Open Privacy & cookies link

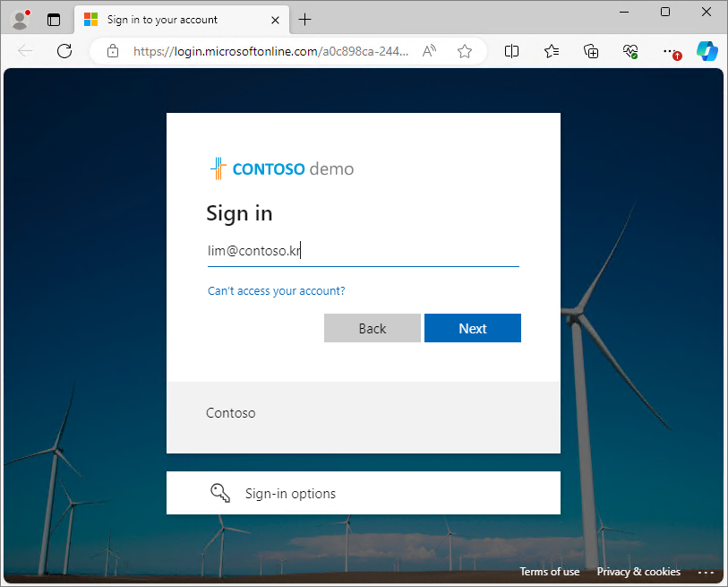pos(638,572)
